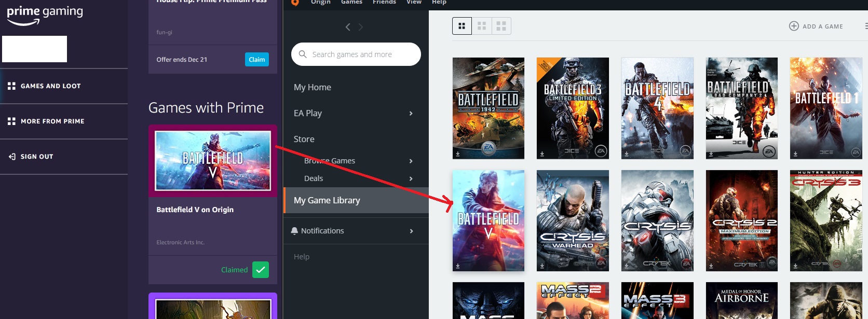Open the Games menu
The image size is (868, 319).
351,2
